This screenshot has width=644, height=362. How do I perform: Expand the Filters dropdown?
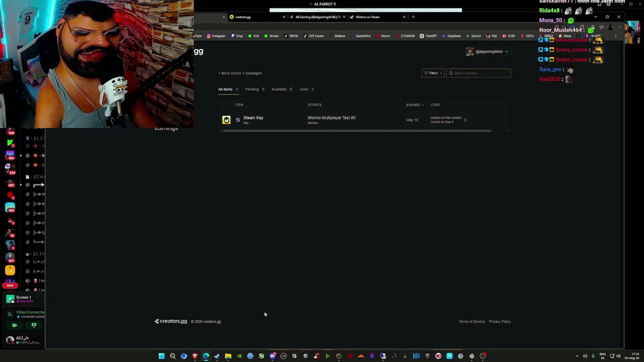(x=433, y=73)
